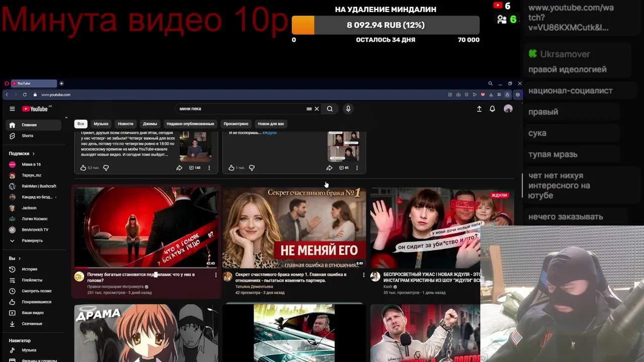Click the heart bookmark icon in address bar
Screen dimensions: 644x362
click(x=482, y=95)
